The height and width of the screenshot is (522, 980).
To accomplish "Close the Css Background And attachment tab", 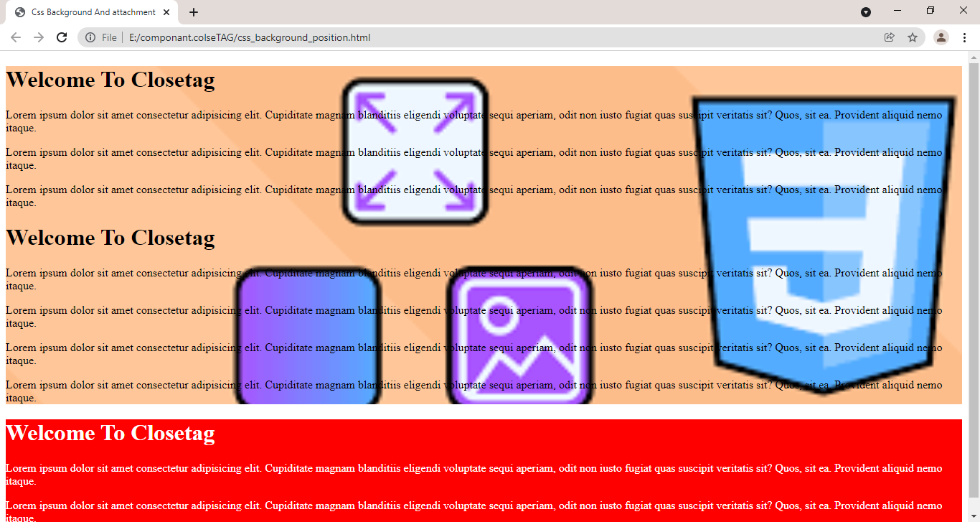I will click(166, 12).
